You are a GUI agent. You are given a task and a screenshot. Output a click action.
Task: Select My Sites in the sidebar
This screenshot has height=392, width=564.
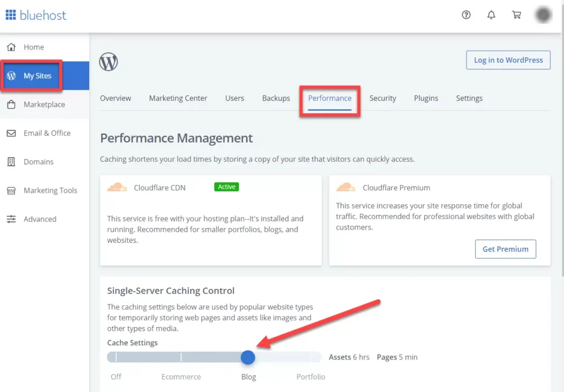click(45, 75)
